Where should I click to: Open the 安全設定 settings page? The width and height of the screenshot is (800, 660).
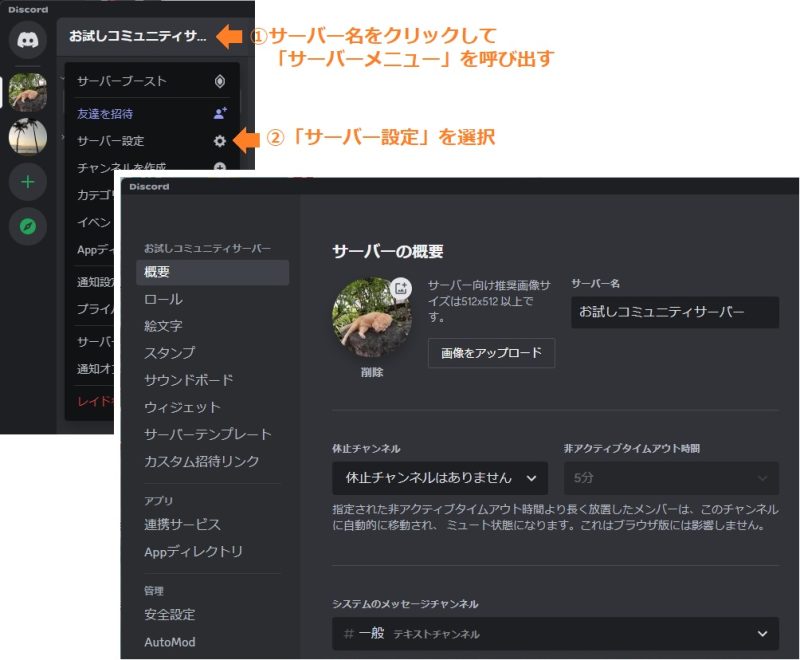tap(213, 615)
